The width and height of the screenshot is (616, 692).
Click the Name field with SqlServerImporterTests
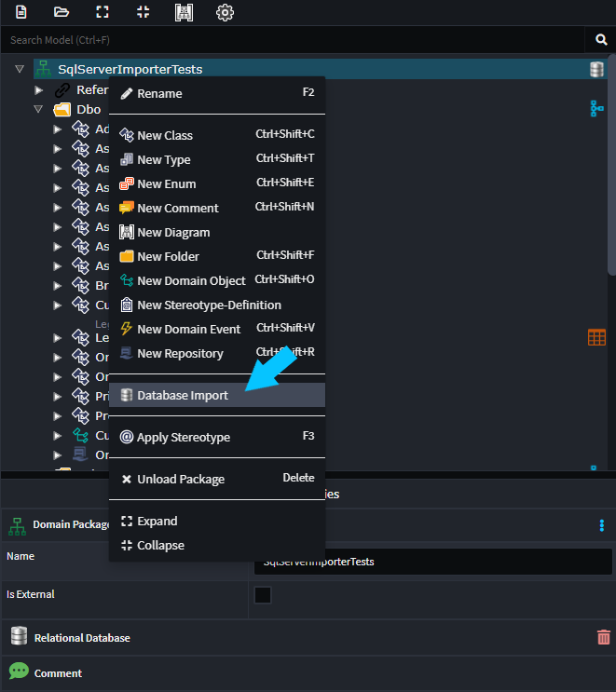click(x=432, y=562)
